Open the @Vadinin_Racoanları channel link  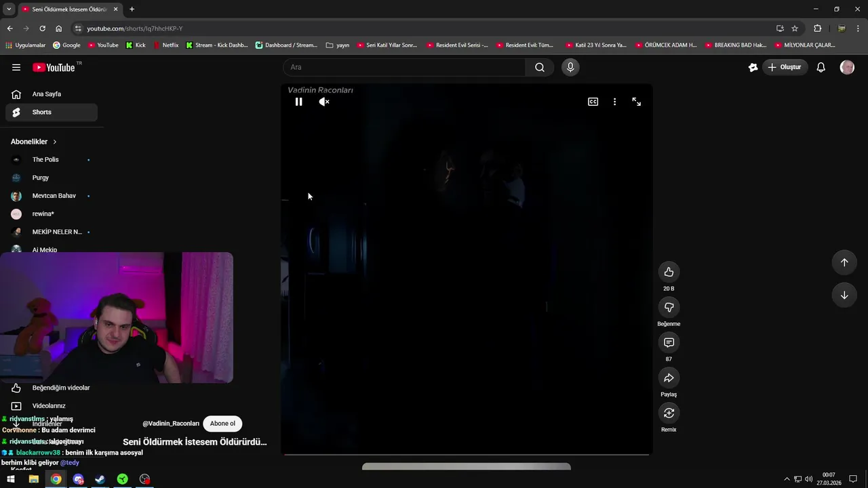pyautogui.click(x=171, y=424)
